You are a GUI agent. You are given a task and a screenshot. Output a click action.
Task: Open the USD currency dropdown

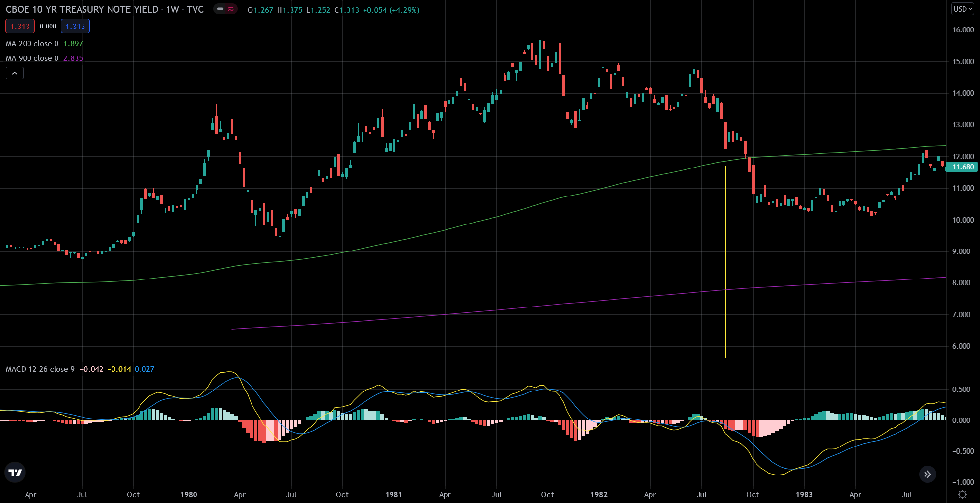pyautogui.click(x=962, y=9)
